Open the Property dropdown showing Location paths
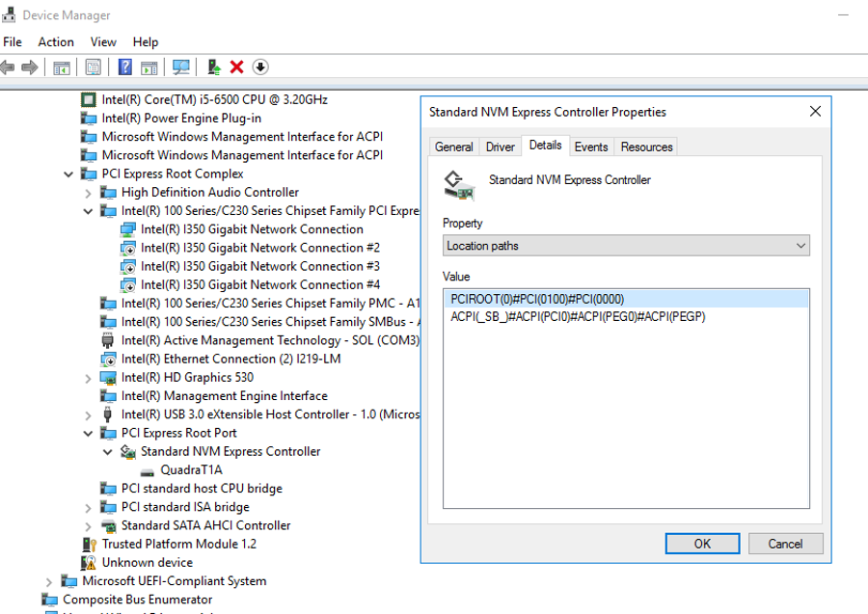868x614 pixels. click(626, 246)
